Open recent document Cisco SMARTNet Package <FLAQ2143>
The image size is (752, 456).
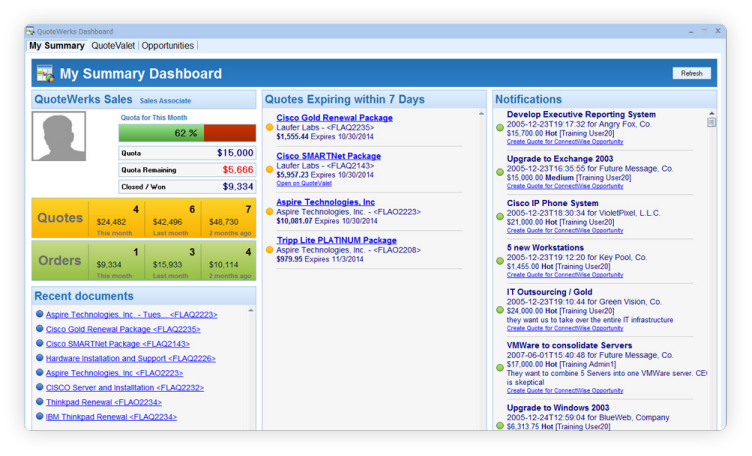[118, 344]
